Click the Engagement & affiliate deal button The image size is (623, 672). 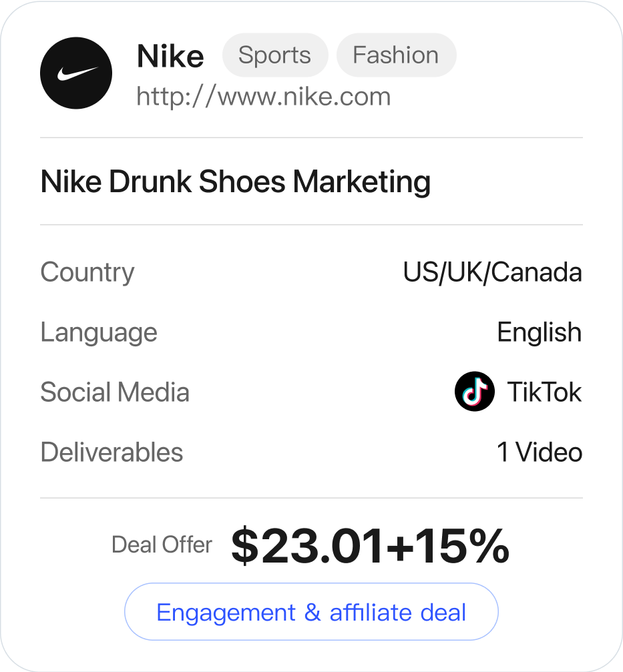[x=311, y=611]
